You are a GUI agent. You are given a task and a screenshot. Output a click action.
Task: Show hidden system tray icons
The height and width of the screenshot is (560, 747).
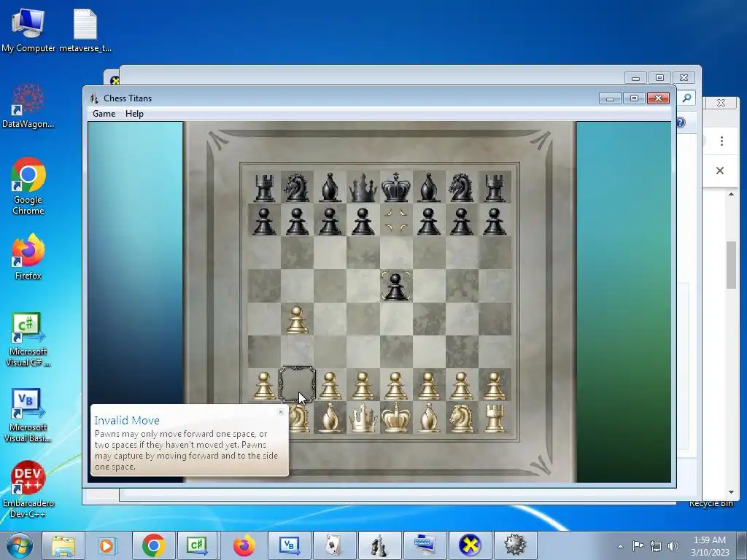pyautogui.click(x=620, y=546)
